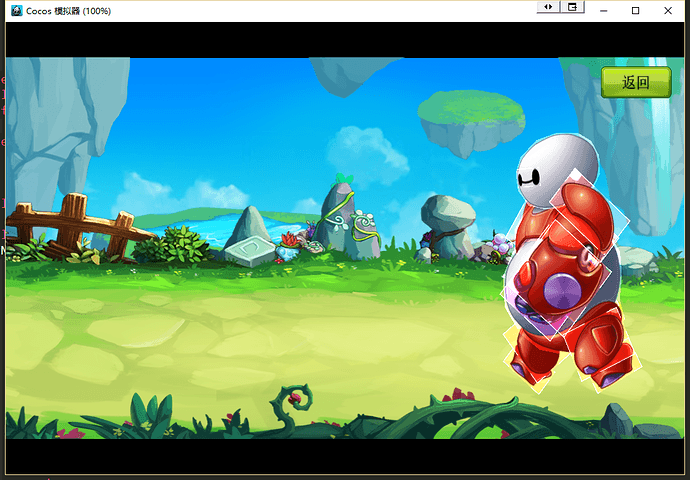Viewport: 690px width, 480px height.
Task: Minimize the Cocos simulator window
Action: [x=604, y=11]
